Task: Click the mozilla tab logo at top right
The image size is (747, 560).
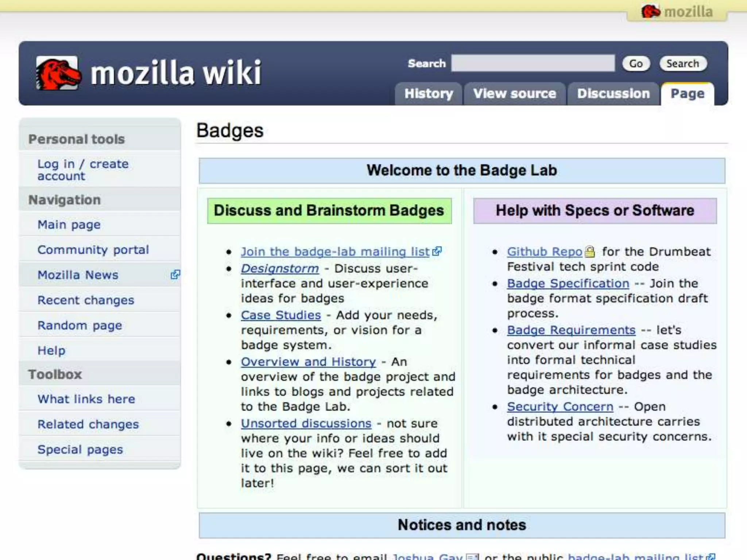Action: (x=677, y=12)
